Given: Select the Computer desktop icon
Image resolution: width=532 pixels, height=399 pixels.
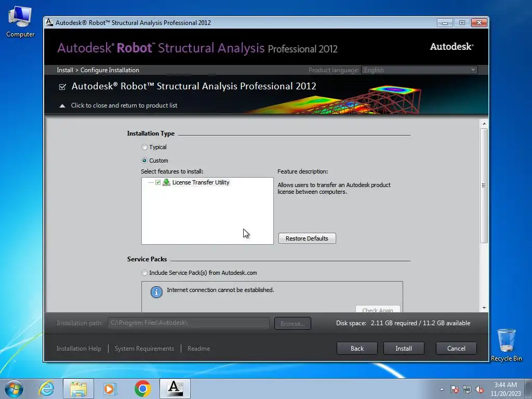Looking at the screenshot, I should 20,22.
